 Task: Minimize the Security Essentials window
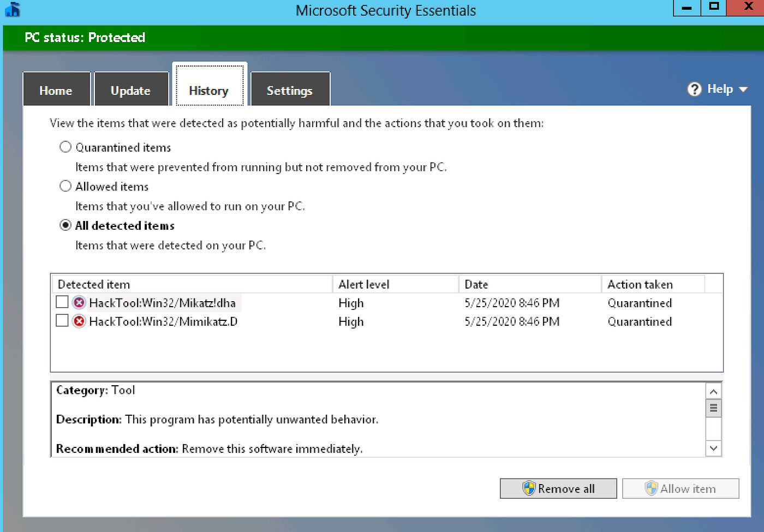click(687, 8)
